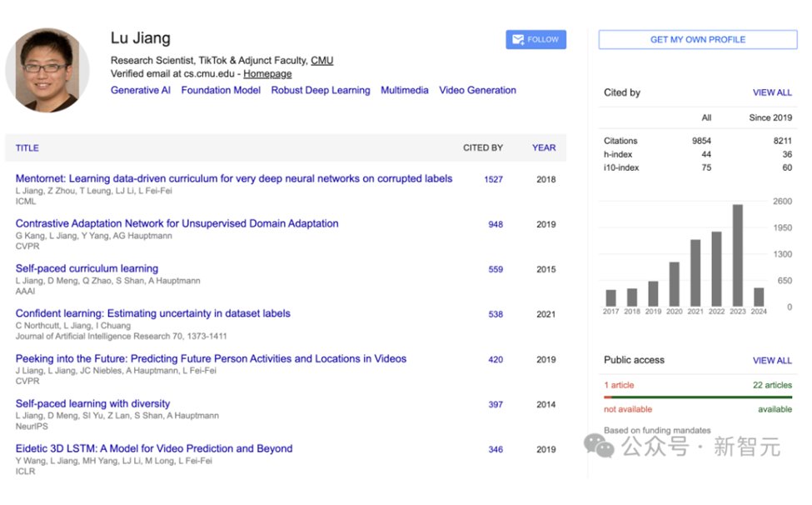The height and width of the screenshot is (505, 812).
Task: Click the 2021 bar in citations chart
Action: coord(695,273)
